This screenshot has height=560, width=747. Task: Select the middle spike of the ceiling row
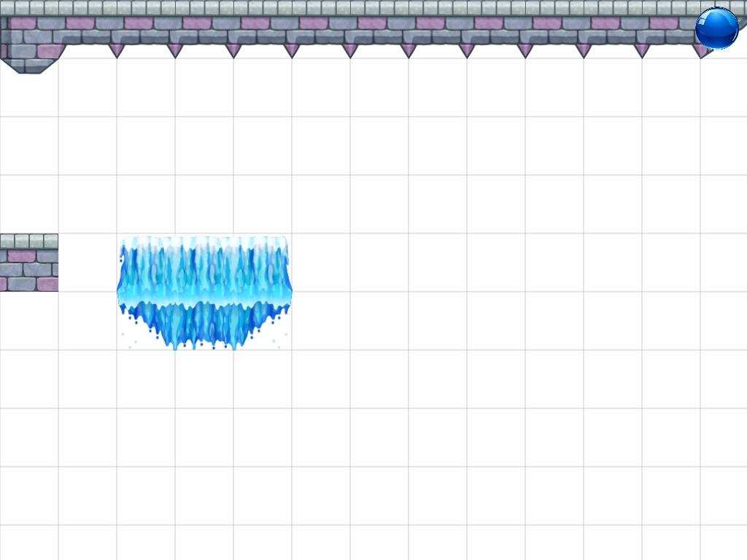(x=409, y=50)
